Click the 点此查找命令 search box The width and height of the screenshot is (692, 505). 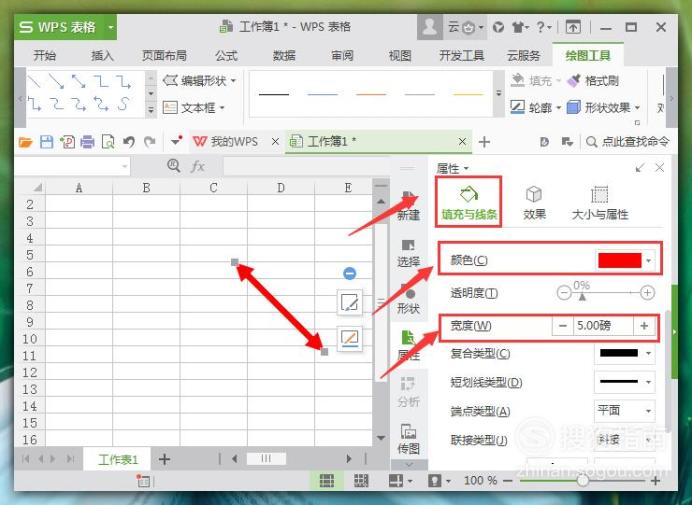pos(628,142)
